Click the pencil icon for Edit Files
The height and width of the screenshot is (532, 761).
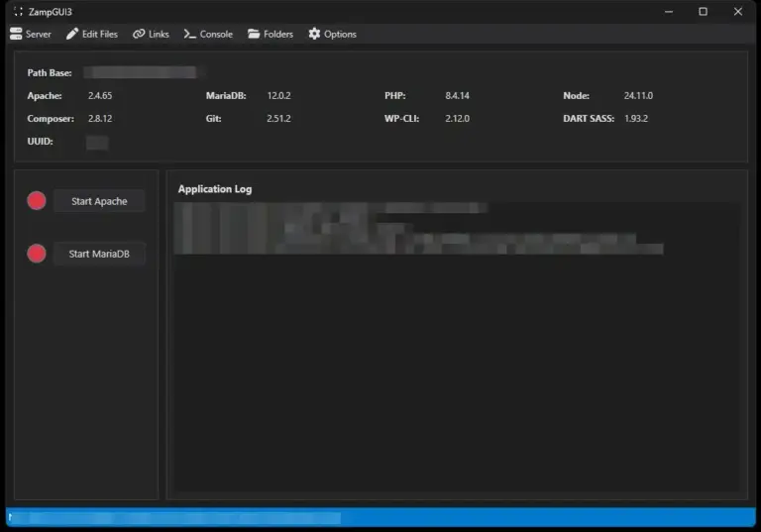[x=72, y=34]
